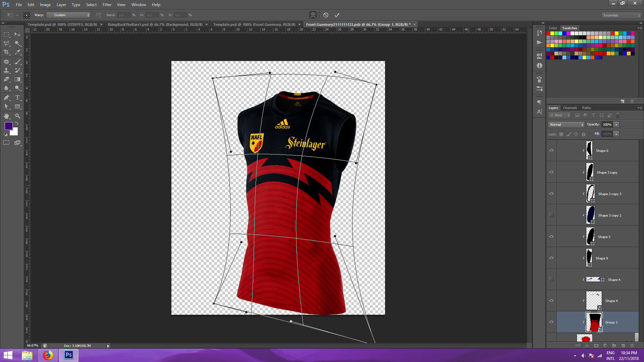
Task: Open the blend mode Normal dropdown
Action: coord(567,125)
